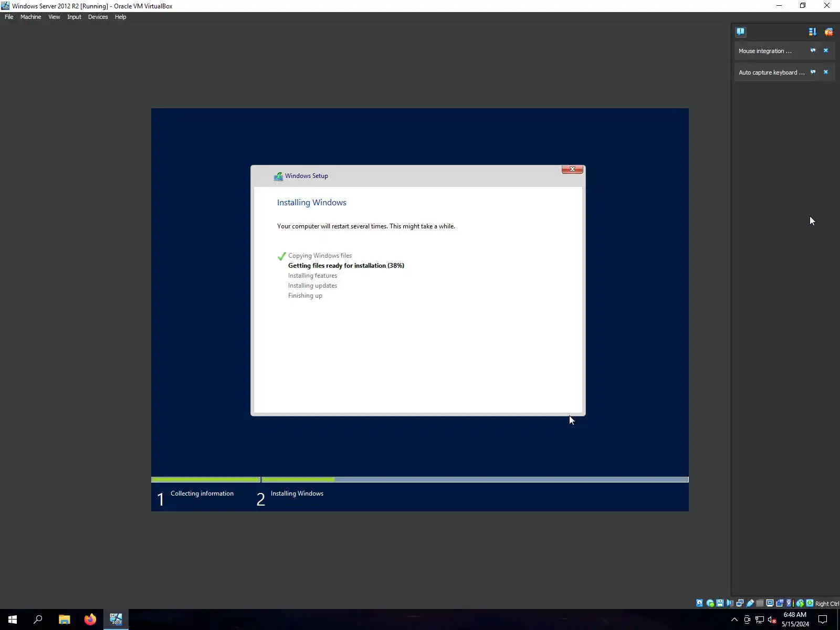Open the File menu

pos(9,17)
